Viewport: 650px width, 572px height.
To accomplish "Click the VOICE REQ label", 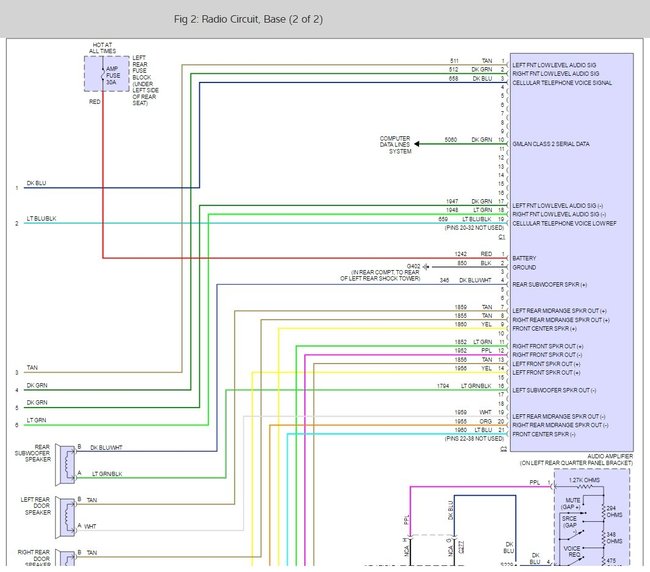I will 572,551.
